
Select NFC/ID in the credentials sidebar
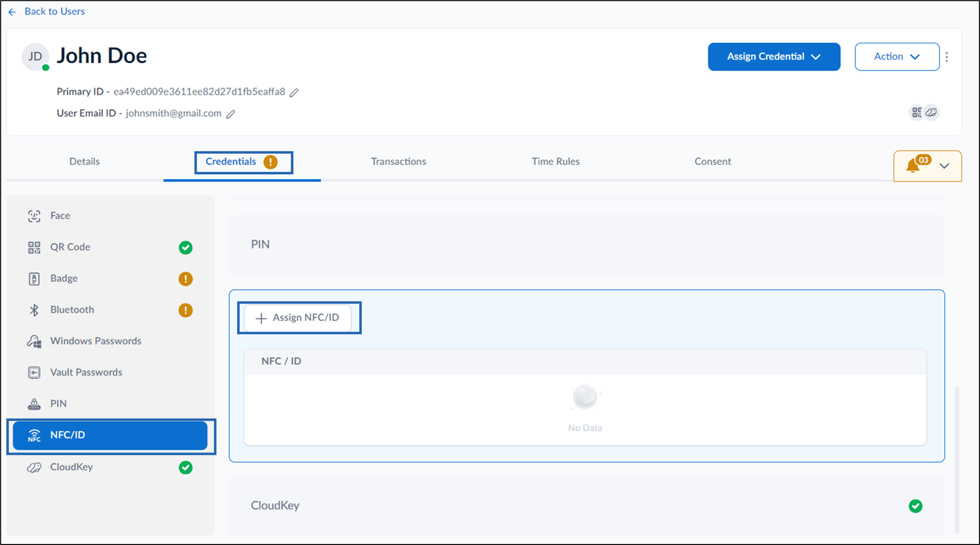(x=110, y=435)
